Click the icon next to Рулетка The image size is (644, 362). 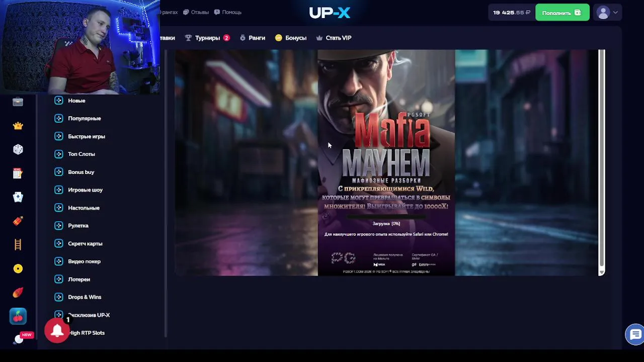[x=58, y=226]
